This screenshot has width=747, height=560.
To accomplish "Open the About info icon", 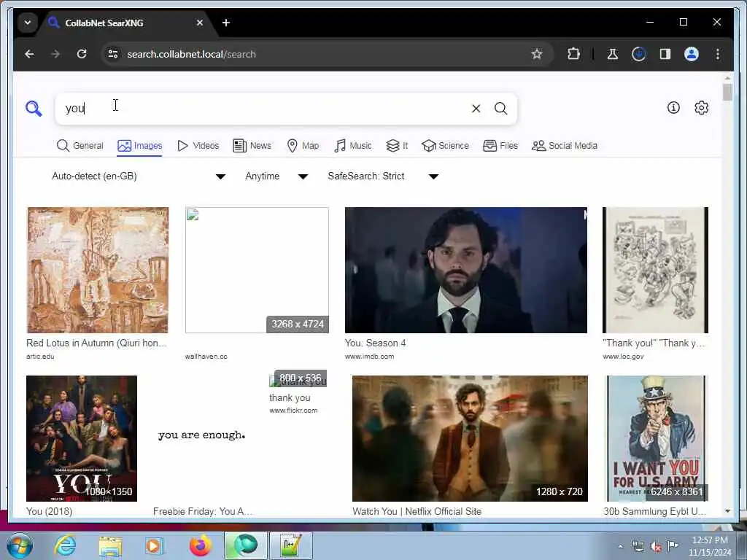I will pos(673,108).
